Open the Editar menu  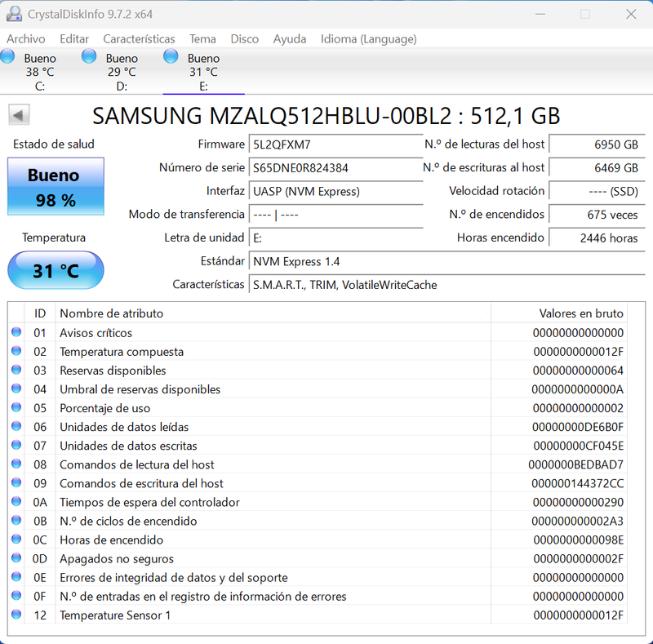coord(74,38)
